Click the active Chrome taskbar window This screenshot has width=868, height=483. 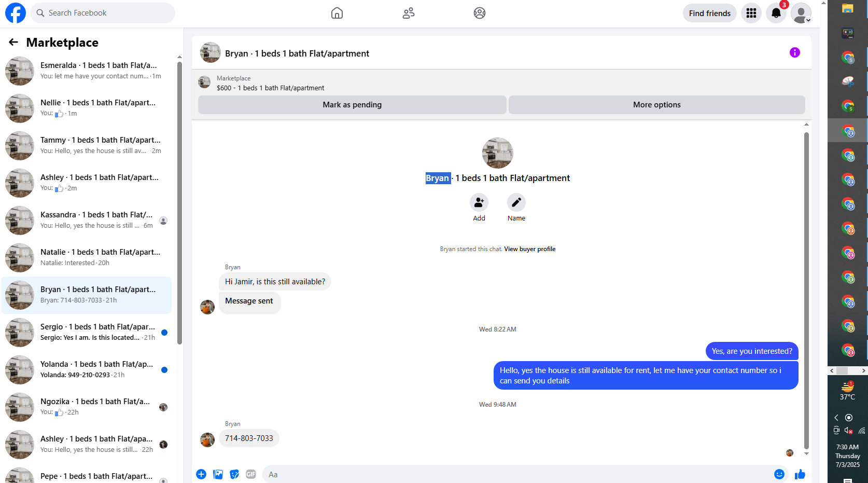point(848,130)
